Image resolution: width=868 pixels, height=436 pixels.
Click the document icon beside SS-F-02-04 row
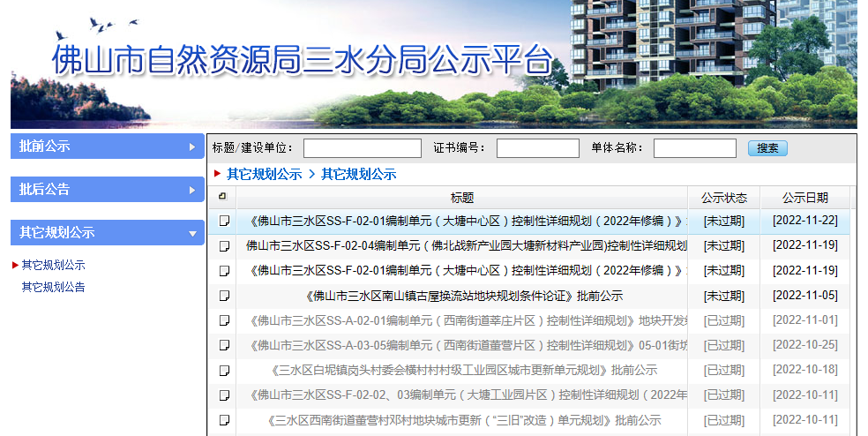tap(224, 245)
